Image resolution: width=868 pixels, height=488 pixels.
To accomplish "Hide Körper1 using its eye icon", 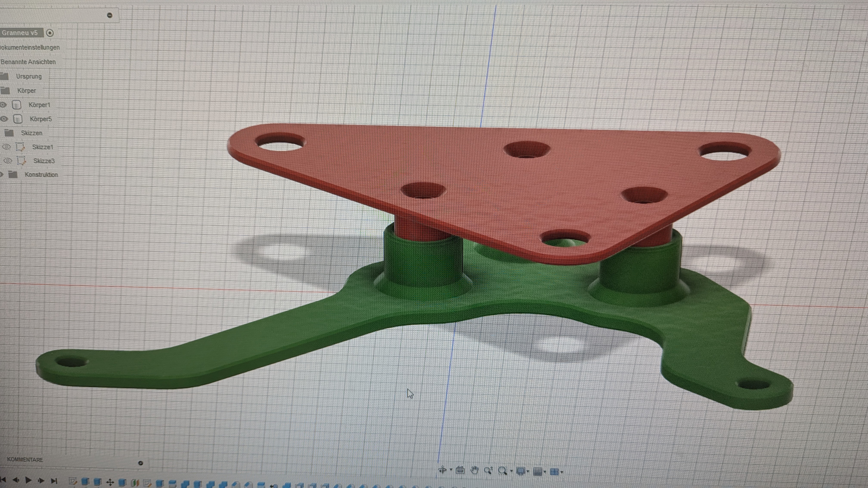I will pyautogui.click(x=3, y=105).
